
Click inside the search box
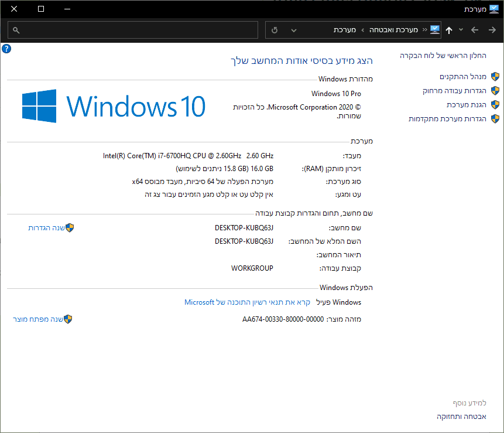133,30
